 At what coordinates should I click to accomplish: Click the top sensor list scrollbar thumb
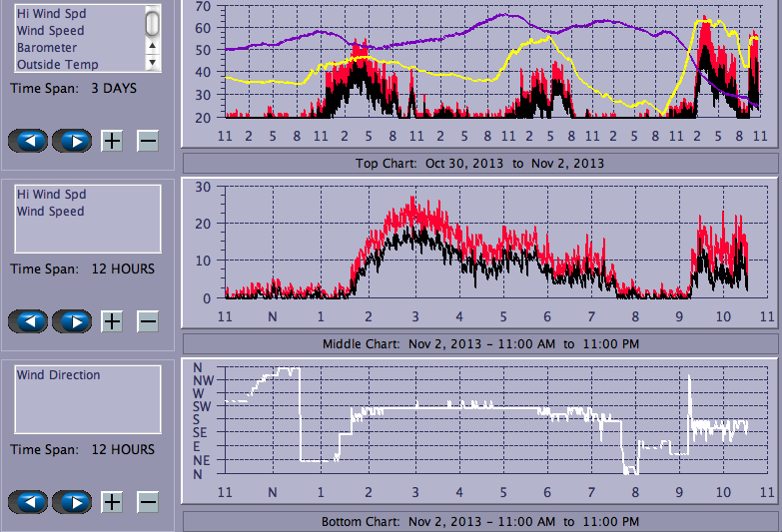point(152,23)
